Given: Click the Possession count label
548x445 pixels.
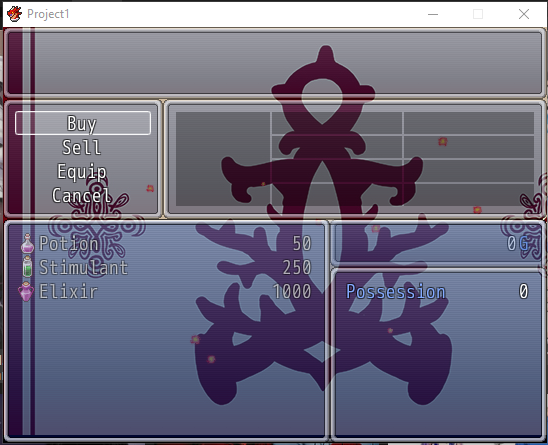Looking at the screenshot, I should pos(396,292).
